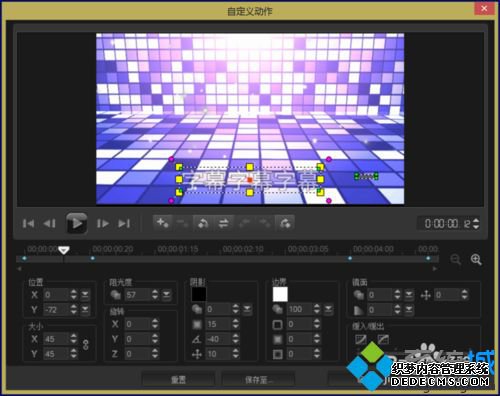Click the Shadow angle icon beside -40
The height and width of the screenshot is (396, 500).
[197, 339]
